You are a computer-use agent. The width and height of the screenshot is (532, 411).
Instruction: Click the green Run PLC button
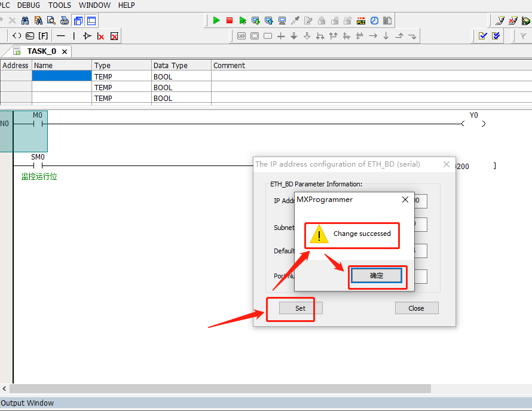point(216,20)
